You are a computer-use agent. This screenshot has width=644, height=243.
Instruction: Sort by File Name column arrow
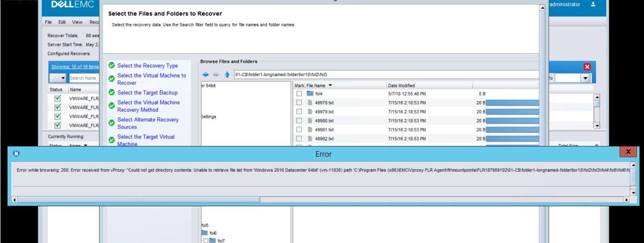tap(330, 85)
